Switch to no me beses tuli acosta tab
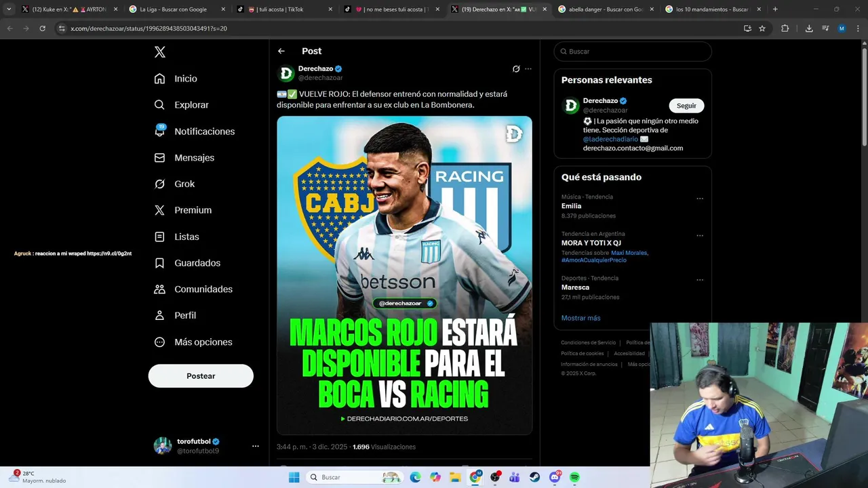Viewport: 868px width, 488px height. click(x=391, y=9)
